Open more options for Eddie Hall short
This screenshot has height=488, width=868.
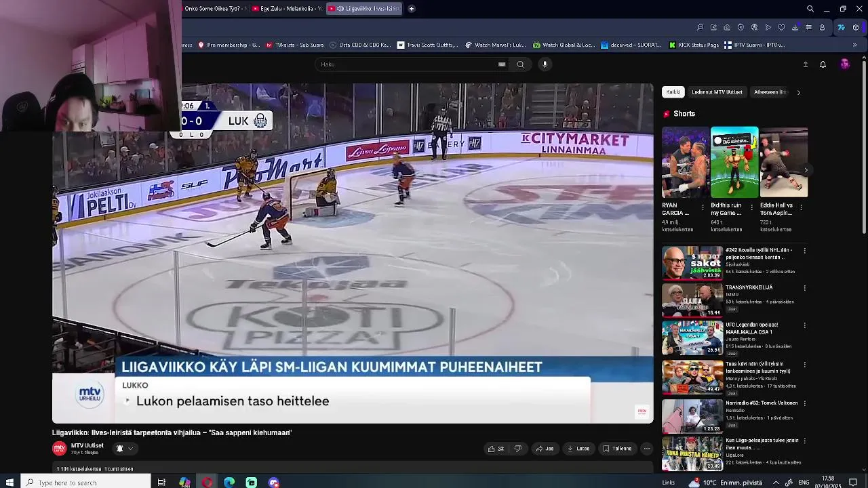tap(801, 207)
